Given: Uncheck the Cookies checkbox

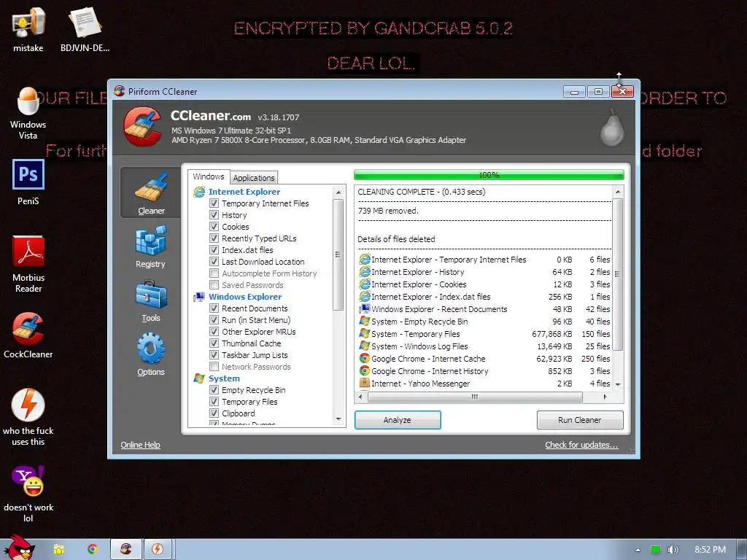Looking at the screenshot, I should tap(214, 227).
